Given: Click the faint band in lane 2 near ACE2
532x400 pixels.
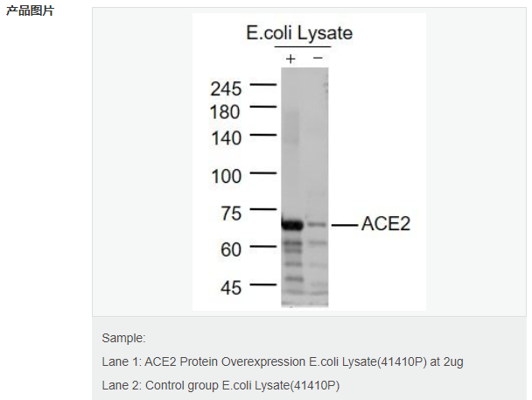Looking at the screenshot, I should pyautogui.click(x=318, y=224).
